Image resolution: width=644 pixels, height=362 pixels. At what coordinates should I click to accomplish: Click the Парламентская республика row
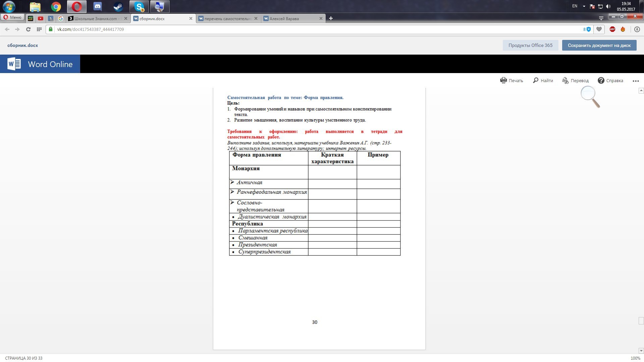[x=315, y=231]
